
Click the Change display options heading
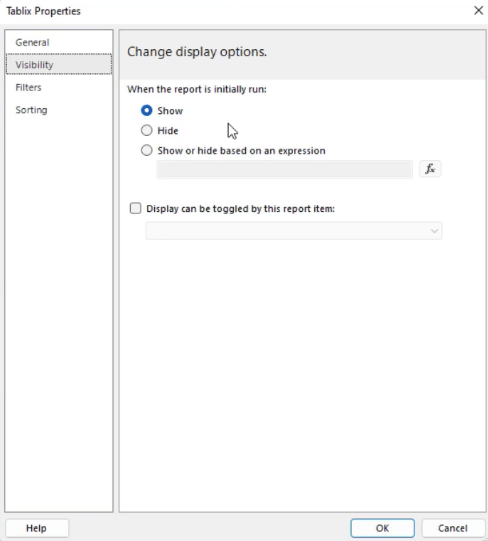[x=197, y=52]
